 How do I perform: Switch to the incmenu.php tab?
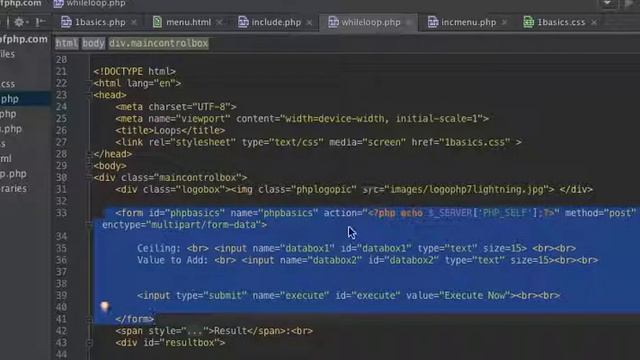pos(468,22)
